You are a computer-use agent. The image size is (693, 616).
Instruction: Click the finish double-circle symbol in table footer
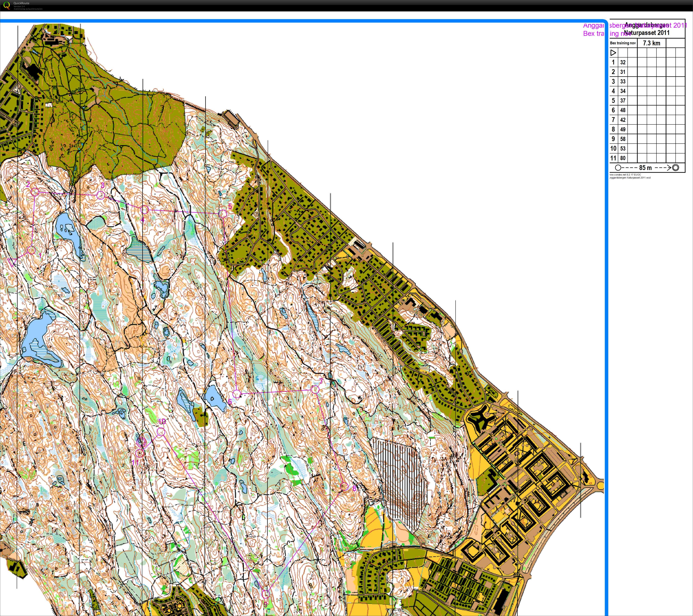[x=675, y=167]
